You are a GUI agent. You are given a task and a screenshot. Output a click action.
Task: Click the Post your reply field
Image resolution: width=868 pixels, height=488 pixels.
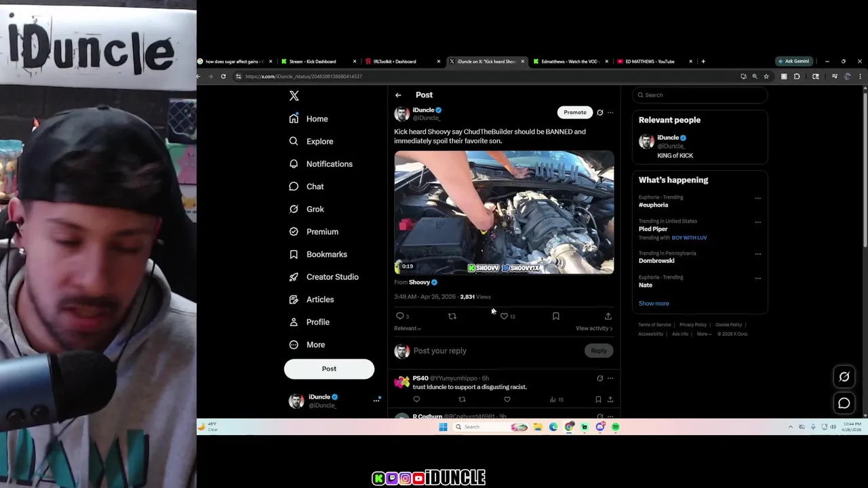point(495,351)
